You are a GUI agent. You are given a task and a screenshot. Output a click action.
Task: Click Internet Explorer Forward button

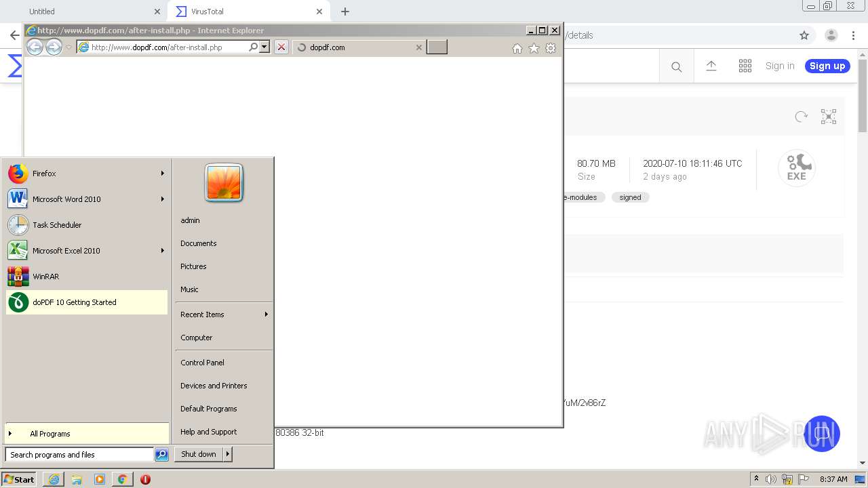coord(54,47)
